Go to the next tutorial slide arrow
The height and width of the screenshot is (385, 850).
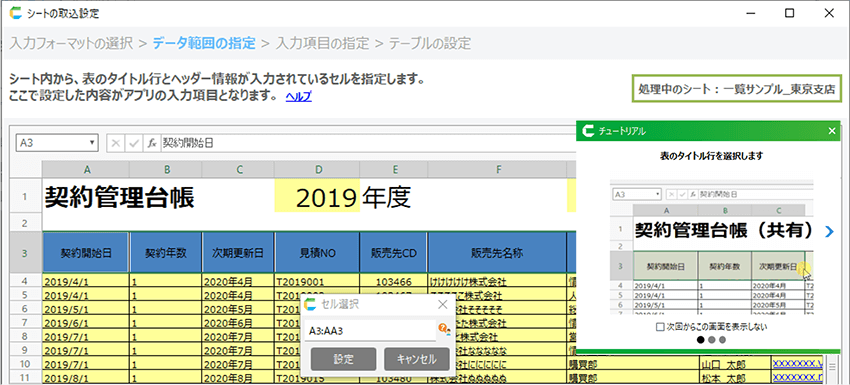coord(828,232)
